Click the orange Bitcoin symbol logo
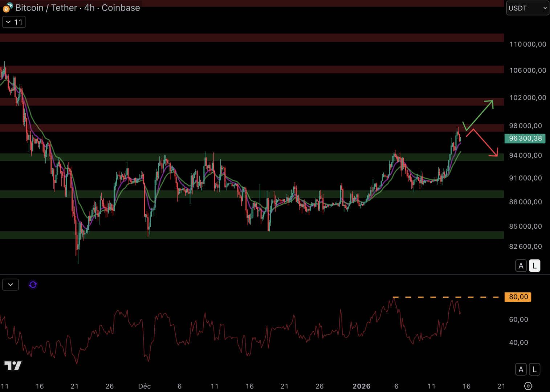 (x=6, y=9)
